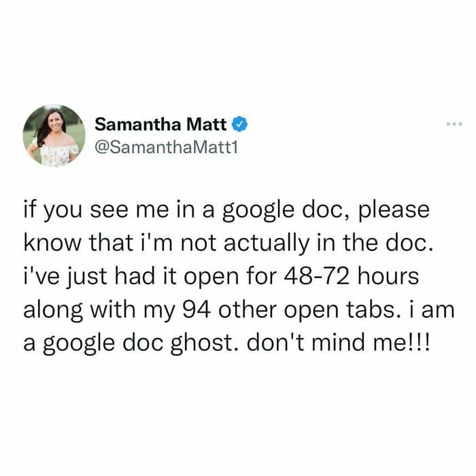476x476 pixels.
Task: Select the number "94" in the tweet
Action: (x=197, y=310)
